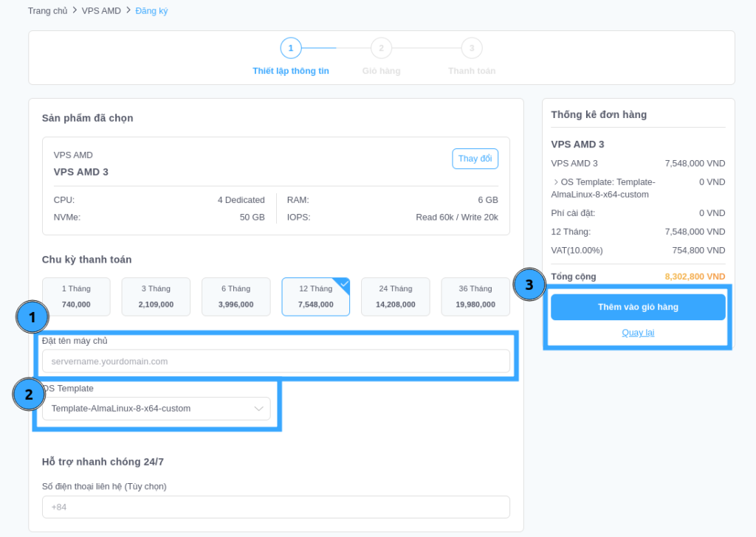Open VPS AMD breadcrumb link
The height and width of the screenshot is (537, 756).
pos(101,11)
